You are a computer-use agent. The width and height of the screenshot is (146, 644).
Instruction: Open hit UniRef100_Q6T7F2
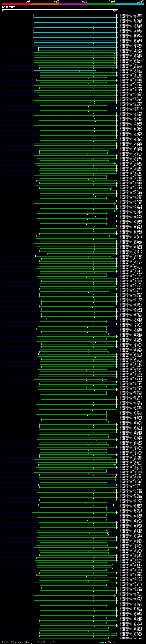[x=131, y=27]
